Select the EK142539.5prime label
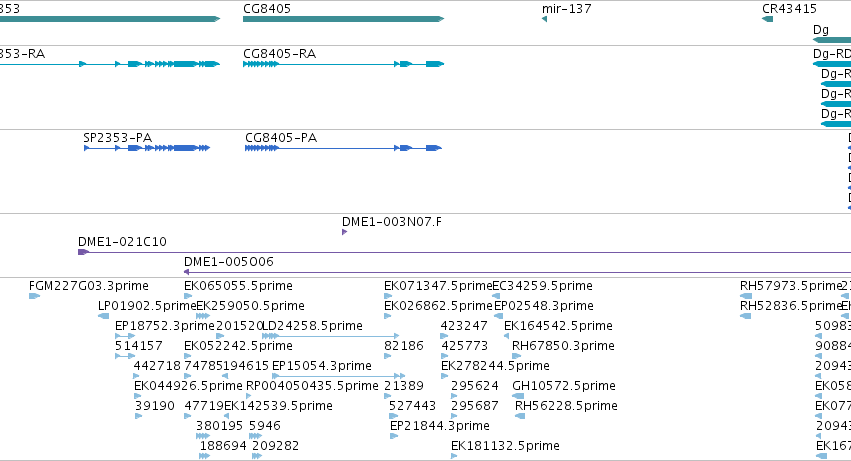The width and height of the screenshot is (851, 461). (x=278, y=406)
